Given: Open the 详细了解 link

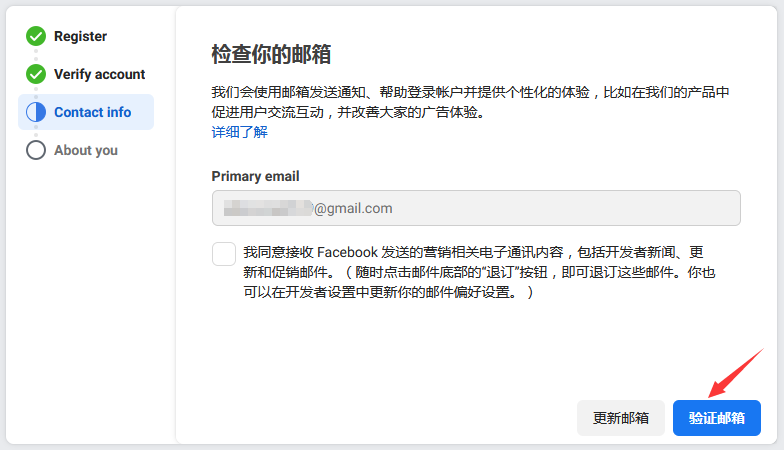Looking at the screenshot, I should [239, 132].
